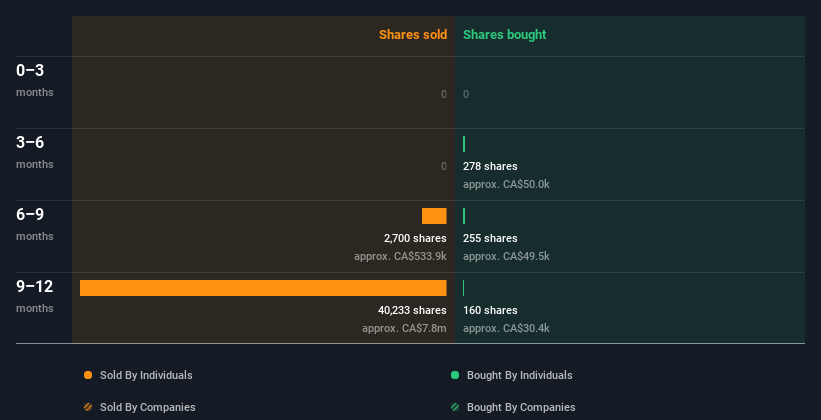This screenshot has height=420, width=821.
Task: Click the Sold By Individuals legend label
Action: click(x=146, y=375)
